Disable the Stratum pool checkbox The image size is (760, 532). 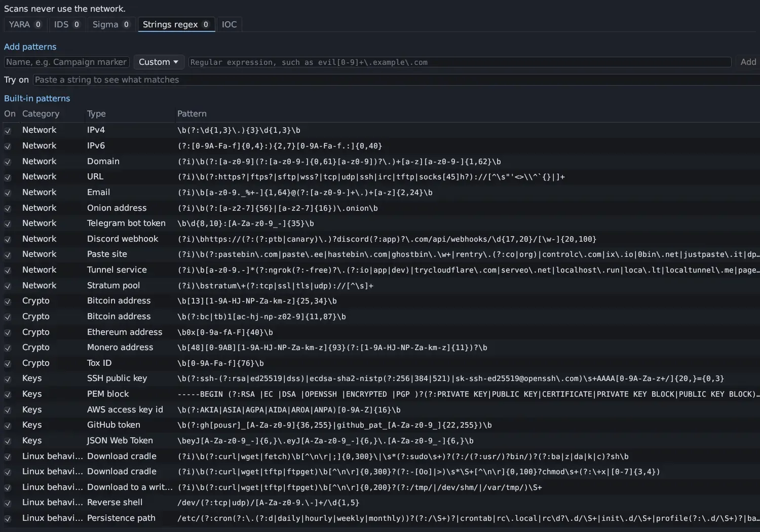tap(8, 286)
